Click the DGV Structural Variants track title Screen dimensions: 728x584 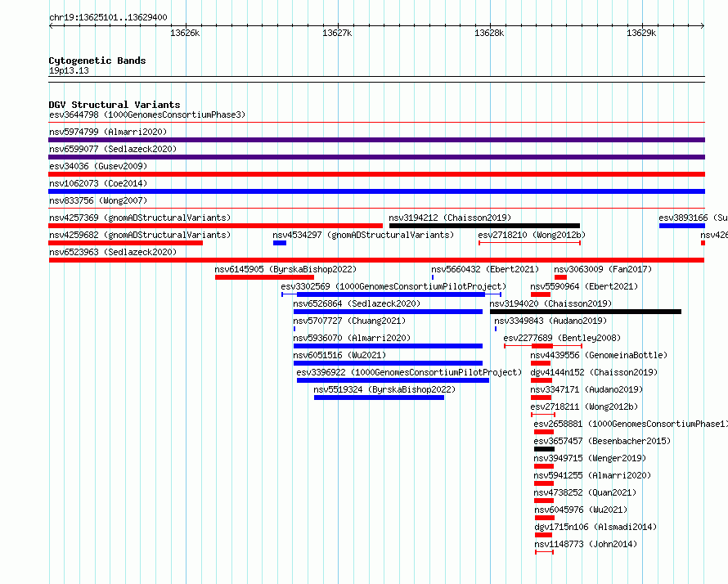pos(115,105)
